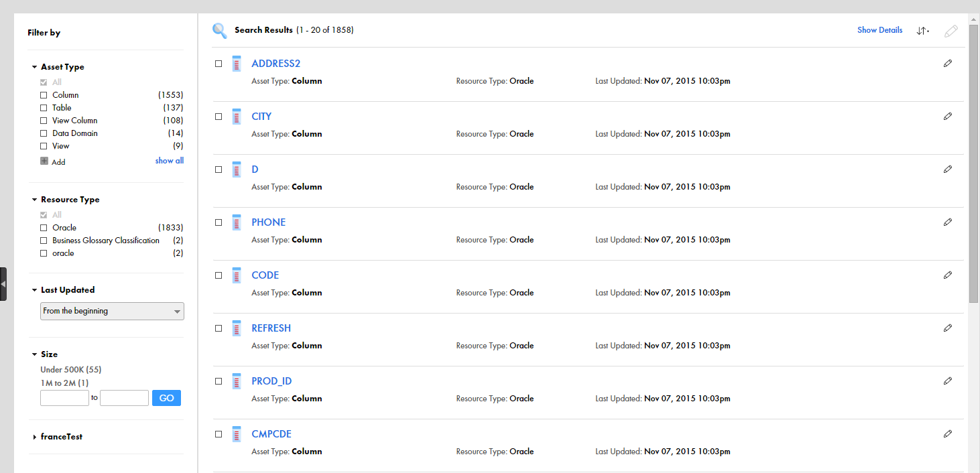
Task: Click the plus Add icon under Asset Type
Action: (x=44, y=161)
